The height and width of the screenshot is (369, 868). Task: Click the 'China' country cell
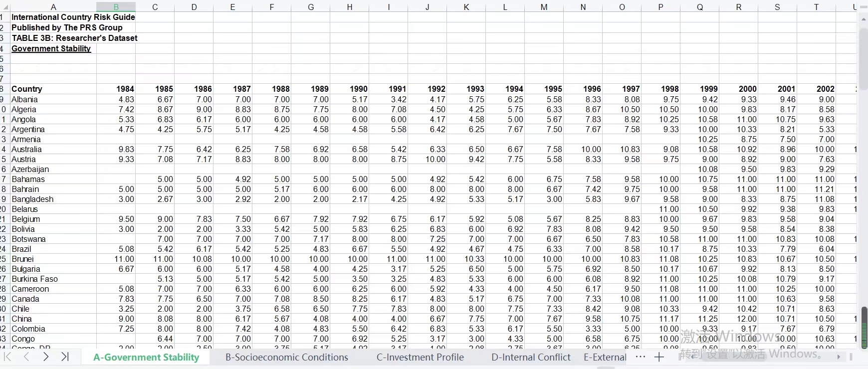53,319
